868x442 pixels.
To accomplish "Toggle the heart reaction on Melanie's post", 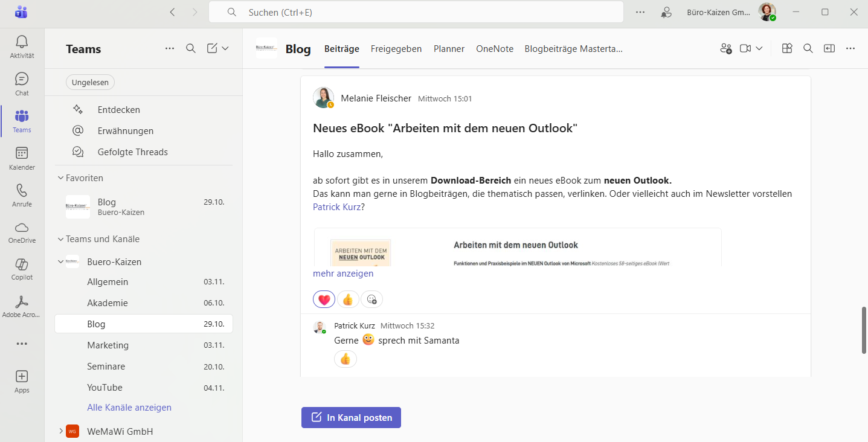I will point(324,299).
